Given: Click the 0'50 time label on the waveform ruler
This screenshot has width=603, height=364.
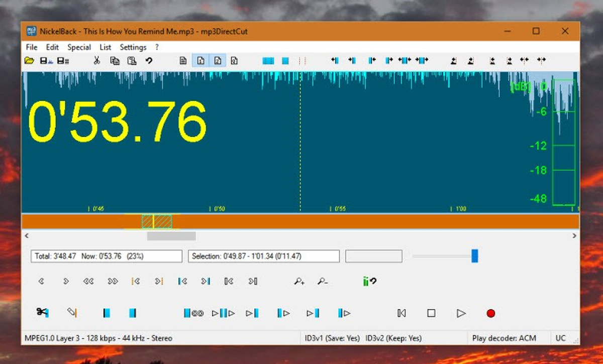Looking at the screenshot, I should 219,208.
